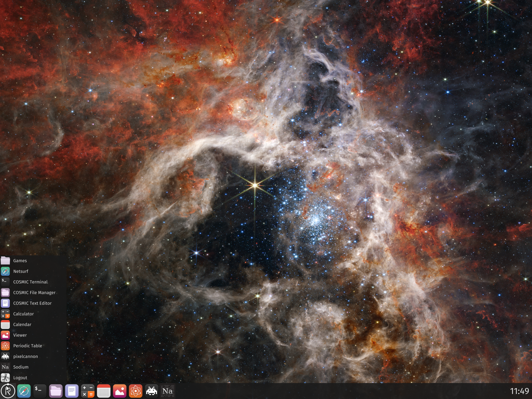Select Sodium in the start menu

pos(33,367)
